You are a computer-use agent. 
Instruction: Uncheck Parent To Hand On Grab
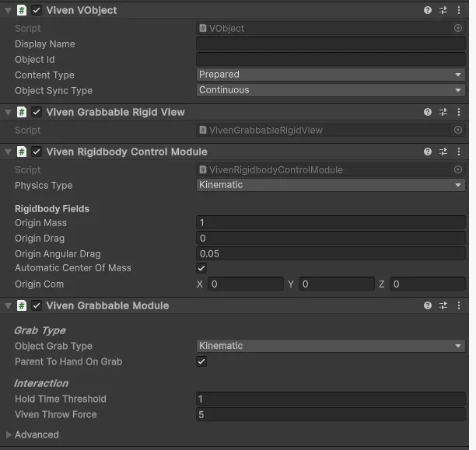[x=201, y=361]
